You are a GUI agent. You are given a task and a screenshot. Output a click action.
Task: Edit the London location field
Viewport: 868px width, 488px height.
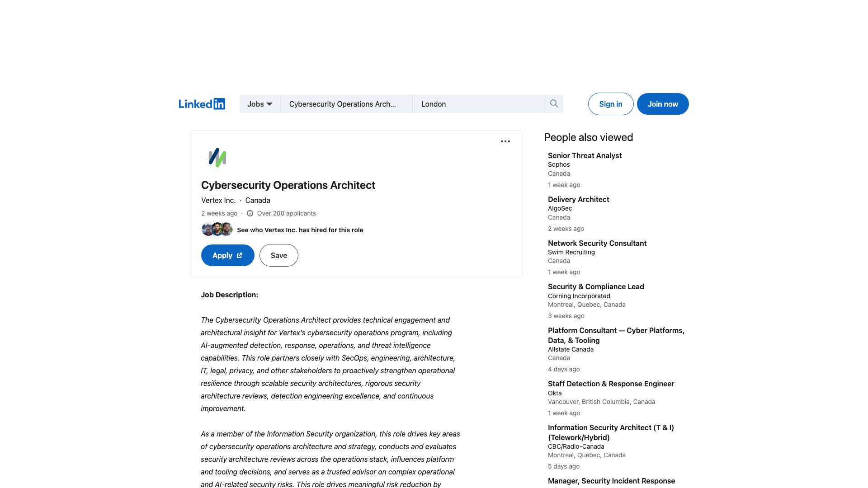coord(479,104)
